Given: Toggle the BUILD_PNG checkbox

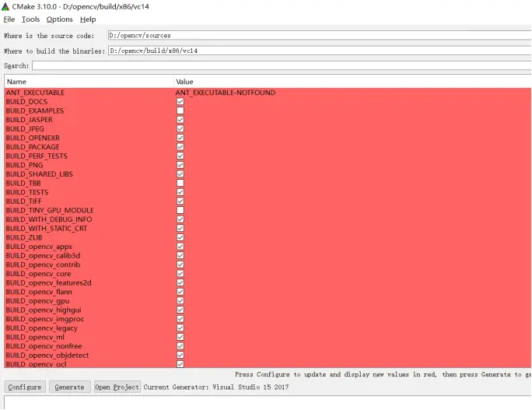Looking at the screenshot, I should pos(180,165).
